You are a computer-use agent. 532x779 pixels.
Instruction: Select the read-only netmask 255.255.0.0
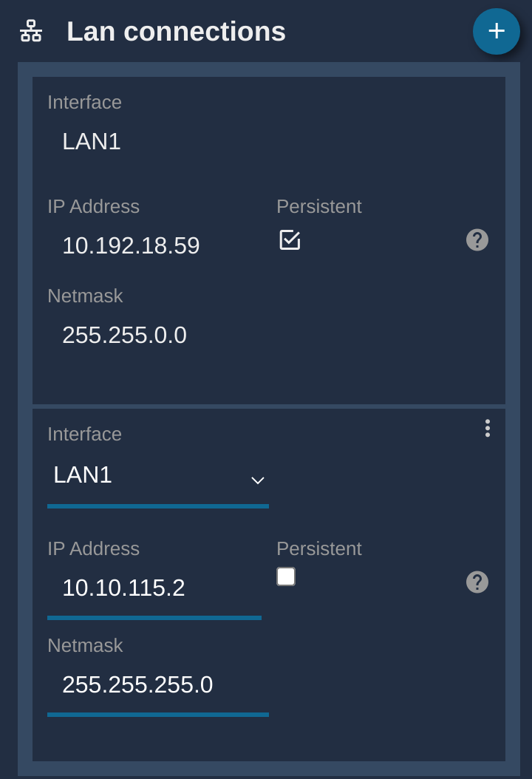[125, 335]
